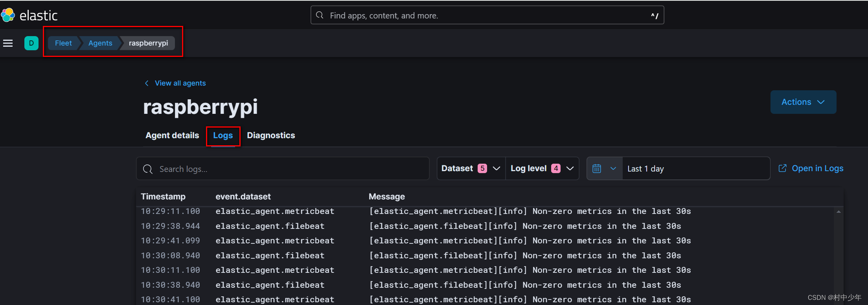Click the log list scroll-up arrow
The height and width of the screenshot is (305, 868).
pos(839,212)
